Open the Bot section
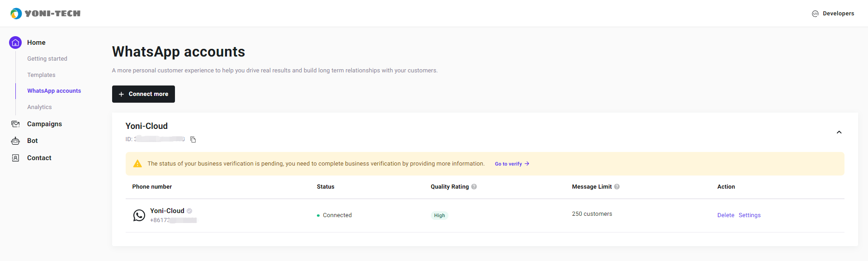 point(32,141)
